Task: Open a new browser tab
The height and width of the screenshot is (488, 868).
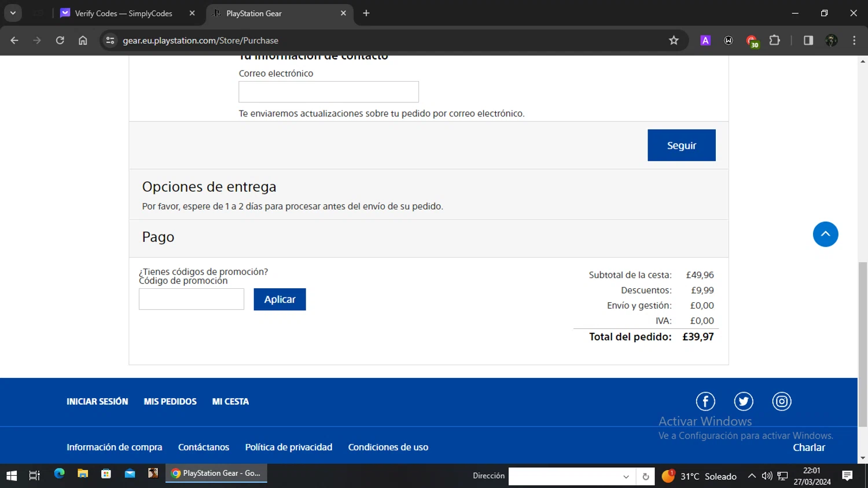Action: click(x=366, y=13)
